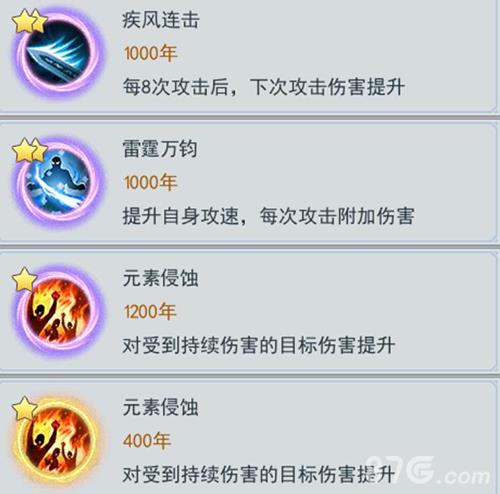Click the 1200年 year label
This screenshot has height=494, width=500.
(150, 312)
